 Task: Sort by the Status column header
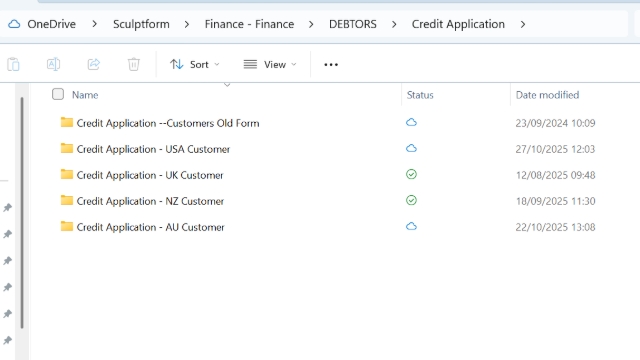(420, 95)
